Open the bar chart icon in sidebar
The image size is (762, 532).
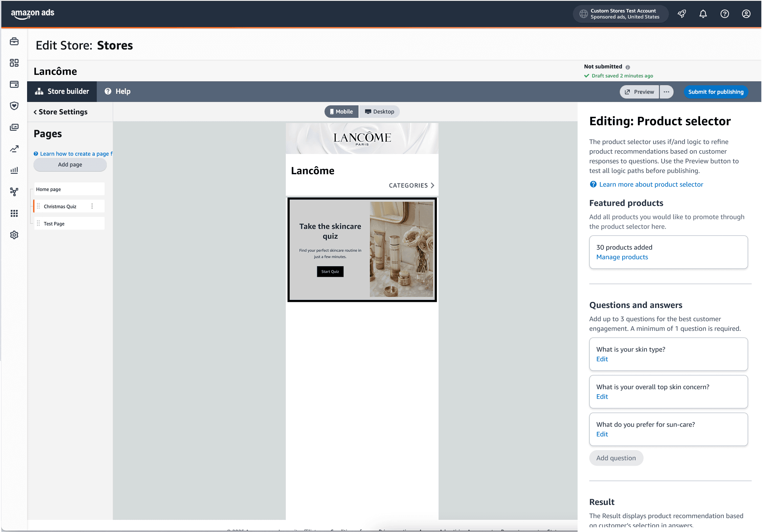click(x=14, y=170)
